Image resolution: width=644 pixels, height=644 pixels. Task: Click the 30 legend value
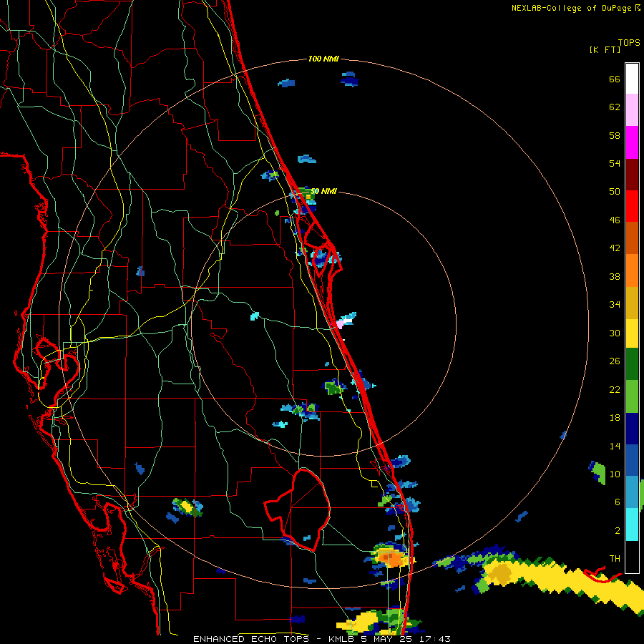(x=615, y=333)
